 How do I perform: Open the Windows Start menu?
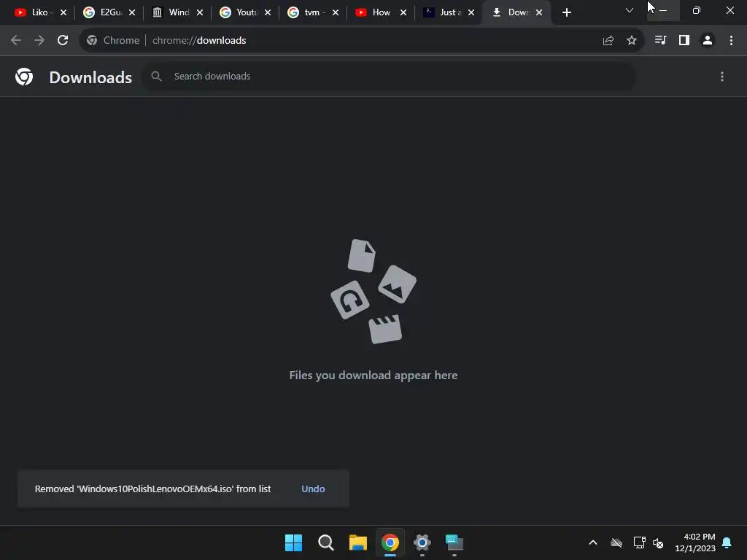click(x=293, y=542)
